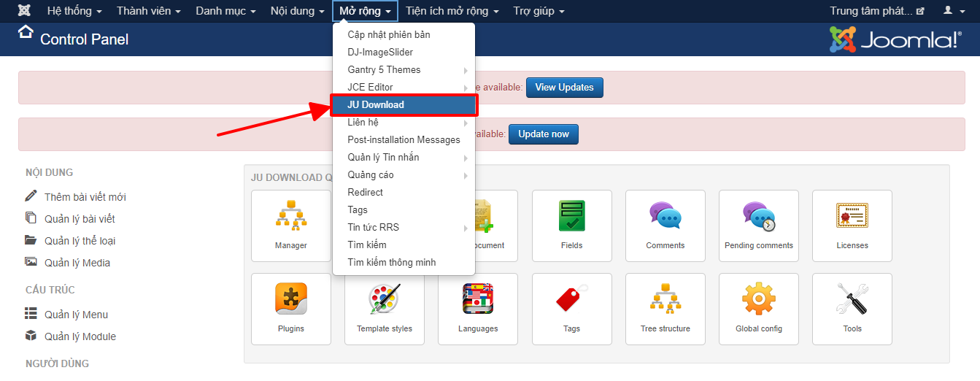Open the Comments icon tile

click(665, 226)
